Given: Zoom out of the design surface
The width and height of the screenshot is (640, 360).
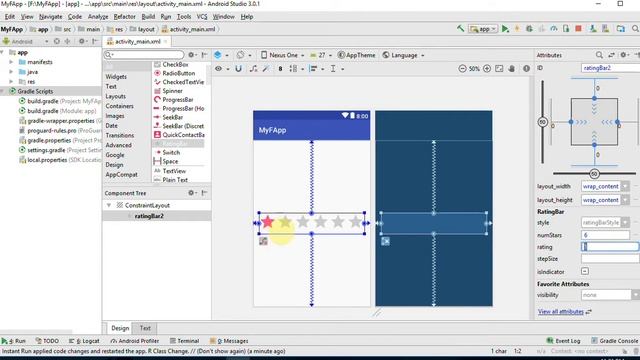Looking at the screenshot, I should (462, 69).
